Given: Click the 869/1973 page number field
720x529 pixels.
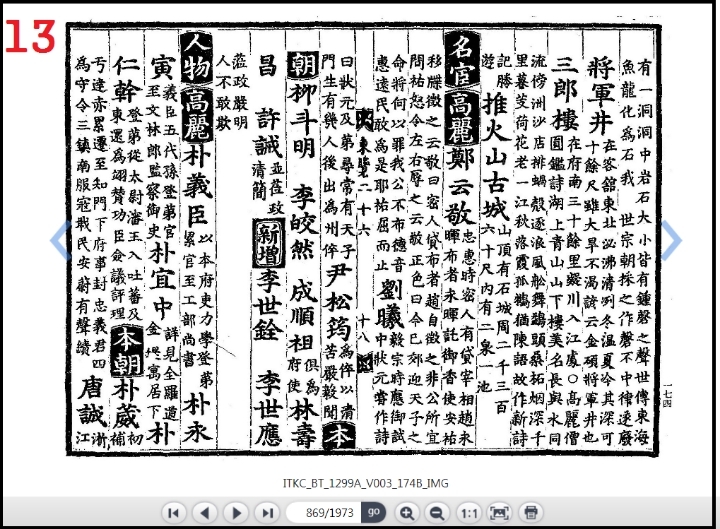Looking at the screenshot, I should coord(324,512).
